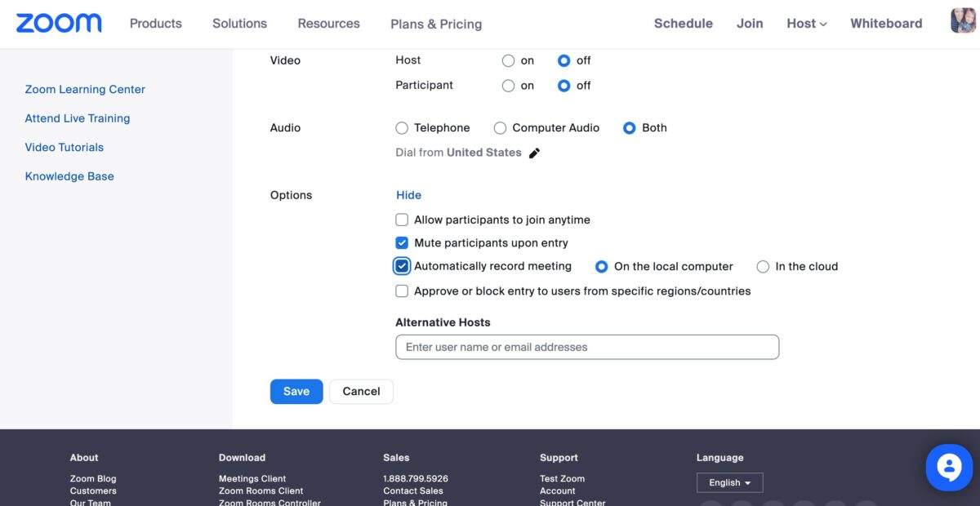Open the profile avatar menu
The width and height of the screenshot is (980, 506).
point(963,21)
